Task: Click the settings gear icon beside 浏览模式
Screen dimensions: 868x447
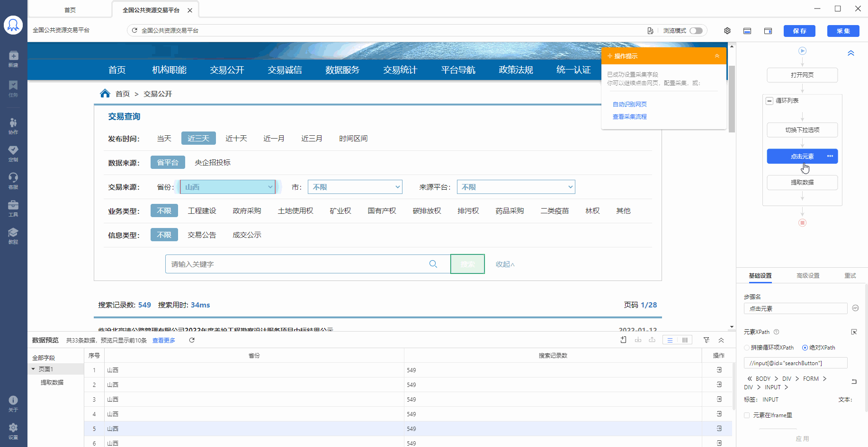Action: pyautogui.click(x=727, y=31)
